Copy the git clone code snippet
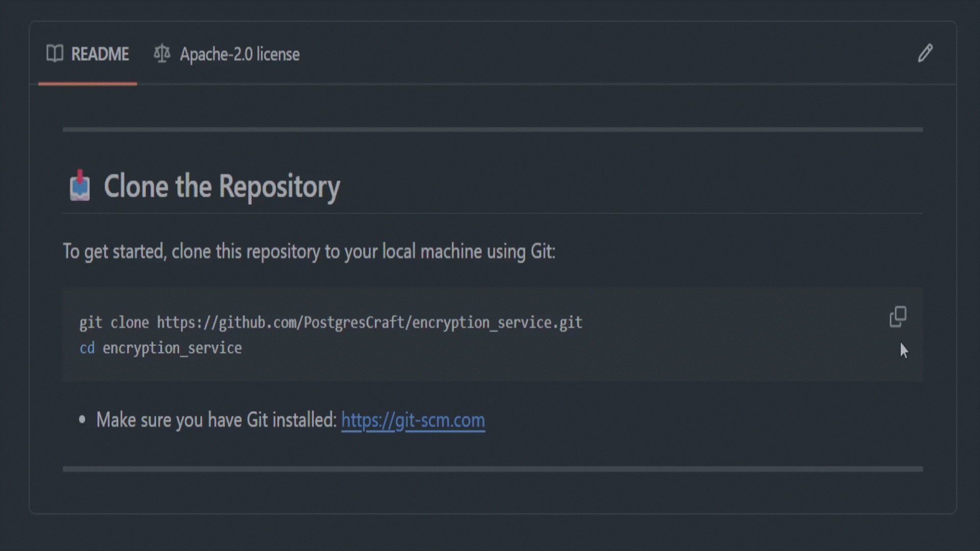Image resolution: width=980 pixels, height=551 pixels. point(898,317)
